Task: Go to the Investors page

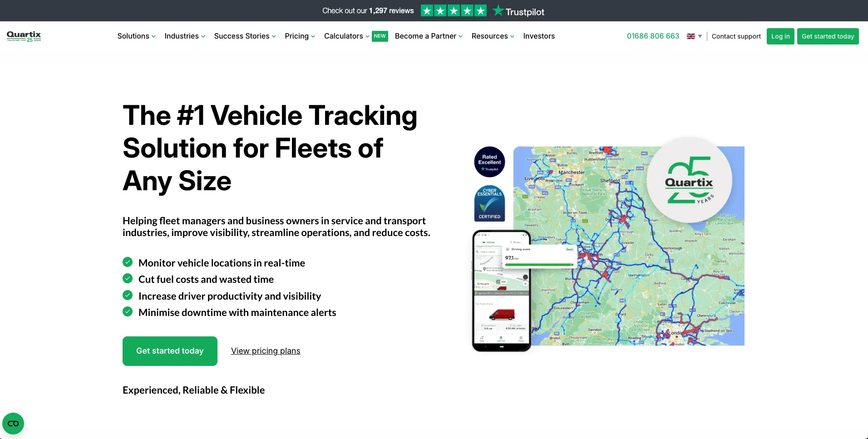Action: click(x=539, y=36)
